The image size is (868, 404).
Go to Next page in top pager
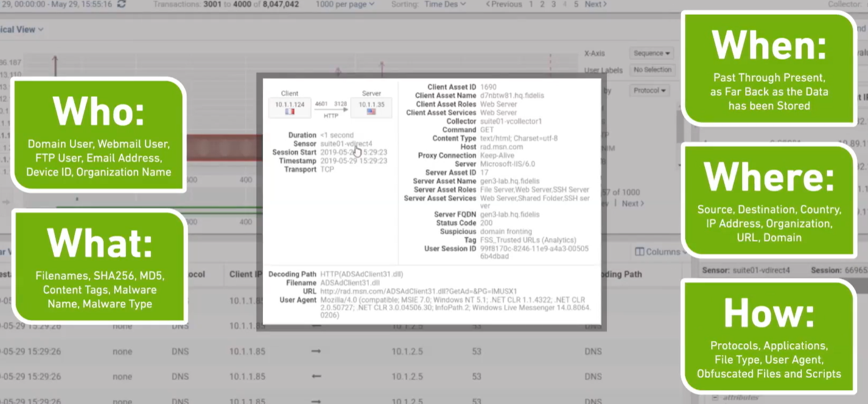click(595, 4)
